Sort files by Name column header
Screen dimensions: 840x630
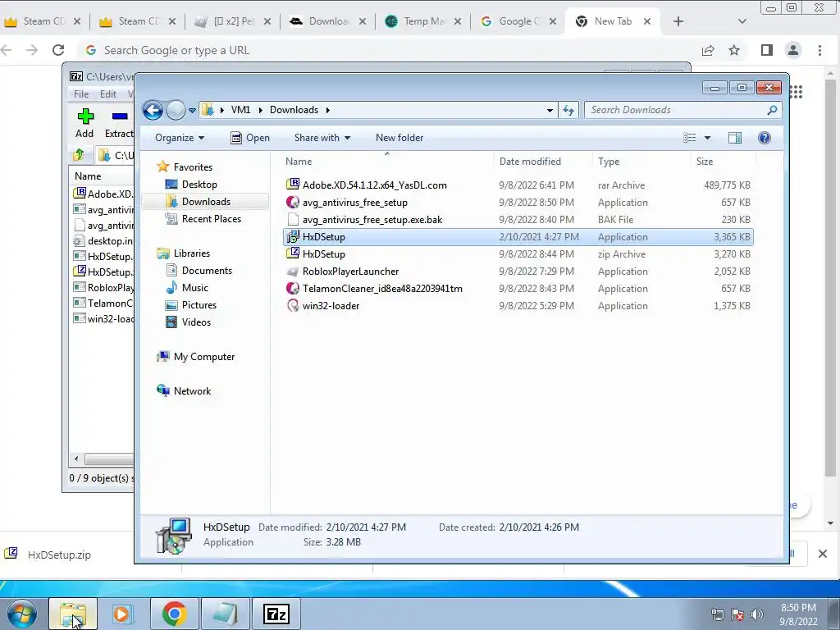pos(299,162)
